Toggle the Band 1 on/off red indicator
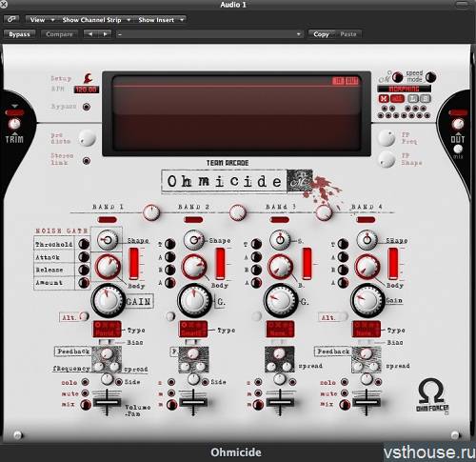The height and width of the screenshot is (462, 476). coord(108,219)
